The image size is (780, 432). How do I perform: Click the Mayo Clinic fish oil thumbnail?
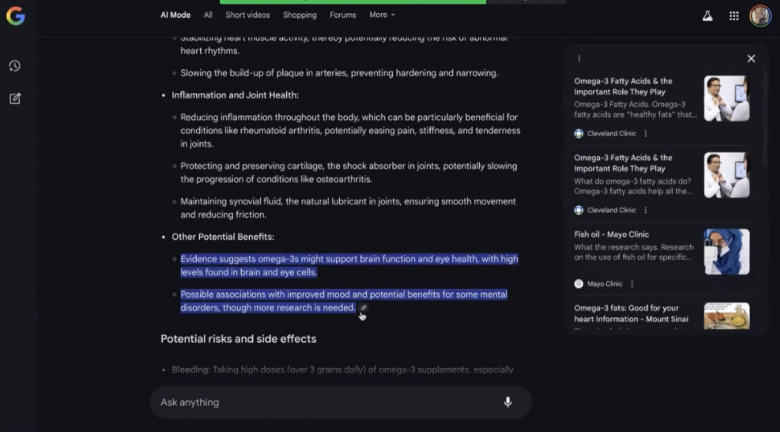coord(727,252)
